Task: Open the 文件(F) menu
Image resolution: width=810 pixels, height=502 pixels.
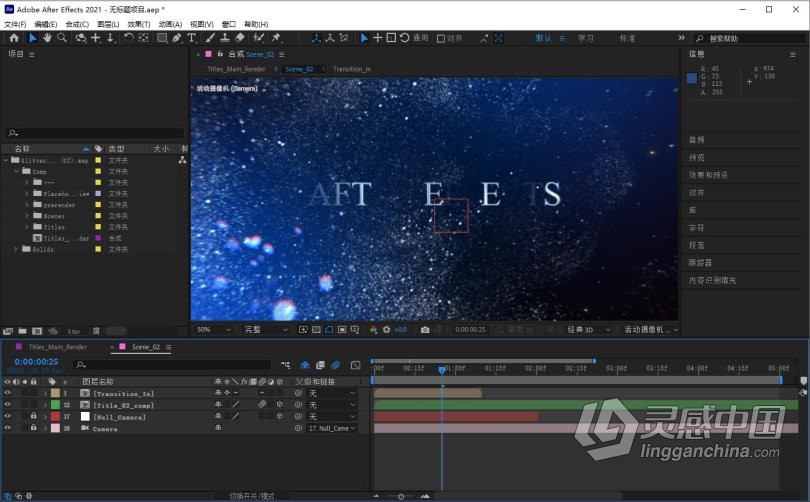Action: coord(15,24)
